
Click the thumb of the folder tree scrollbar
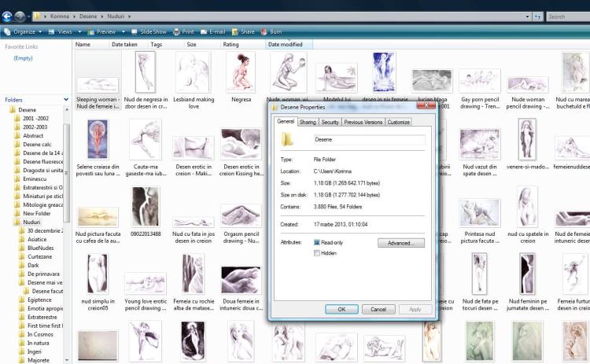tap(67, 173)
